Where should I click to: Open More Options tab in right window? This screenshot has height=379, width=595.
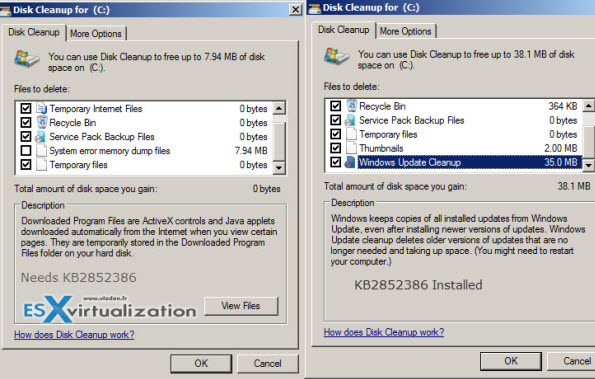click(x=405, y=31)
